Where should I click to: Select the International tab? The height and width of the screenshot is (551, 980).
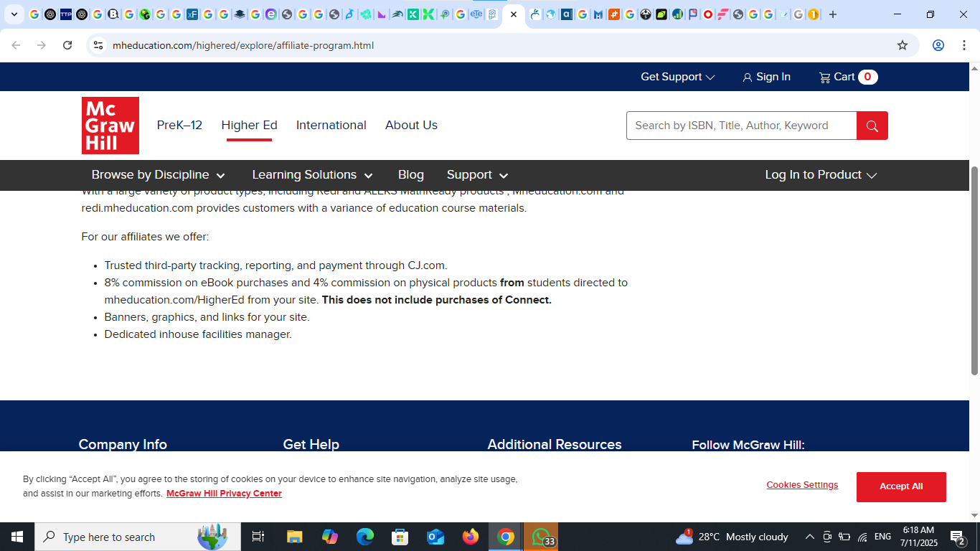pos(331,125)
